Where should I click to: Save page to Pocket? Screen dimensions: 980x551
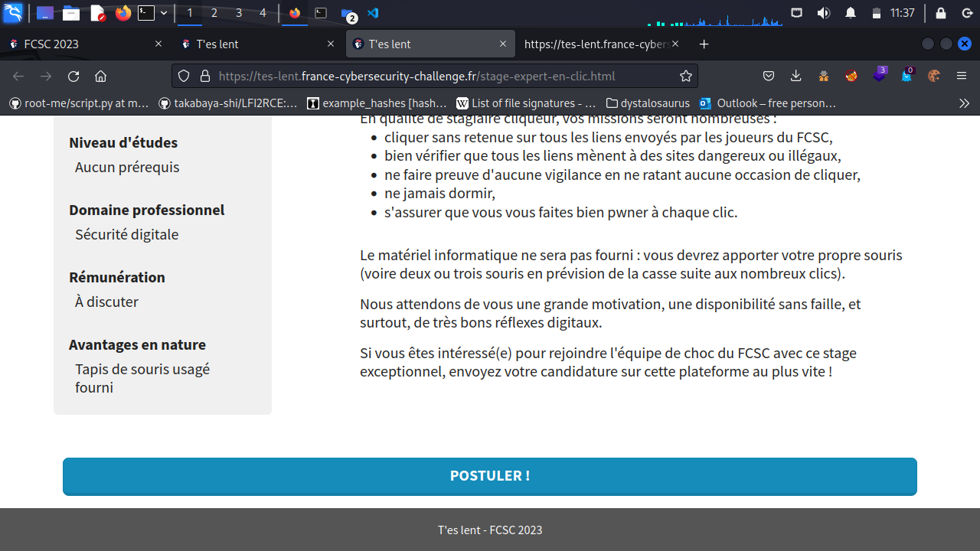pos(769,76)
